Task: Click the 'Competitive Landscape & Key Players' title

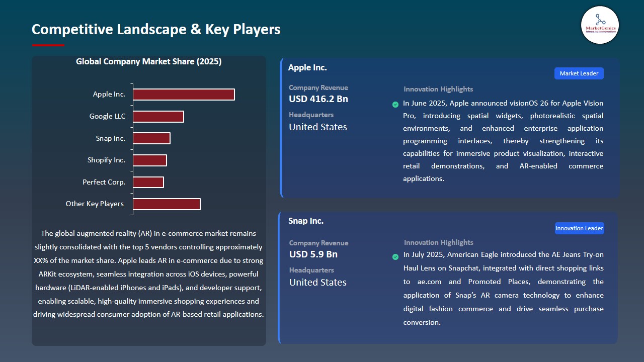Action: (156, 29)
